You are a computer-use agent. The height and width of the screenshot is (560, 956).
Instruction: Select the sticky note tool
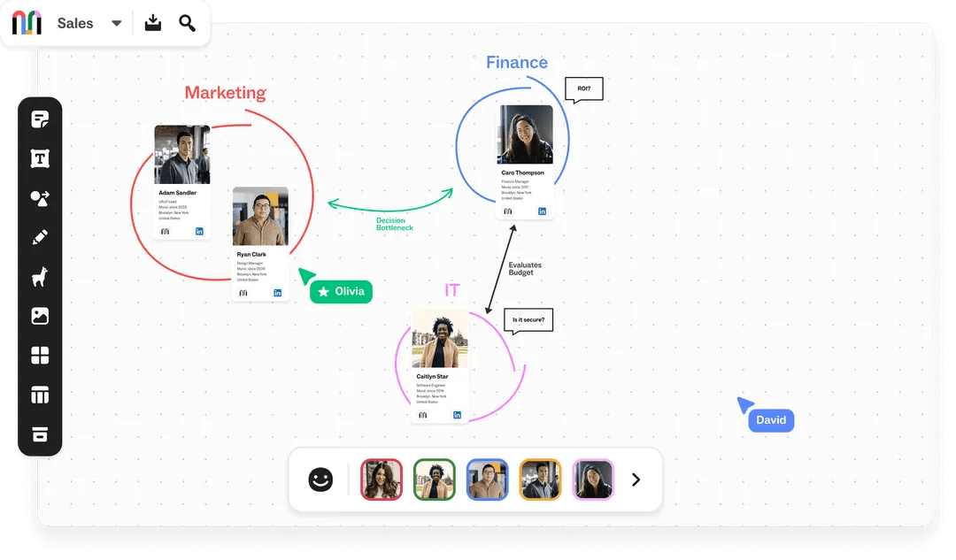(40, 119)
